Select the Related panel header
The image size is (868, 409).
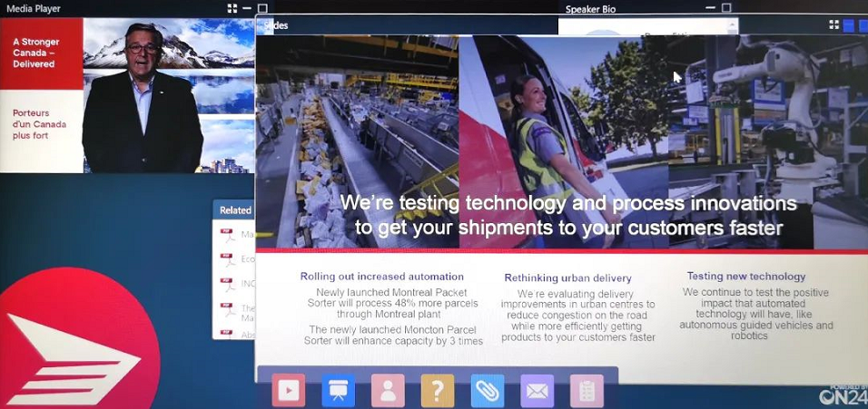[x=235, y=210]
